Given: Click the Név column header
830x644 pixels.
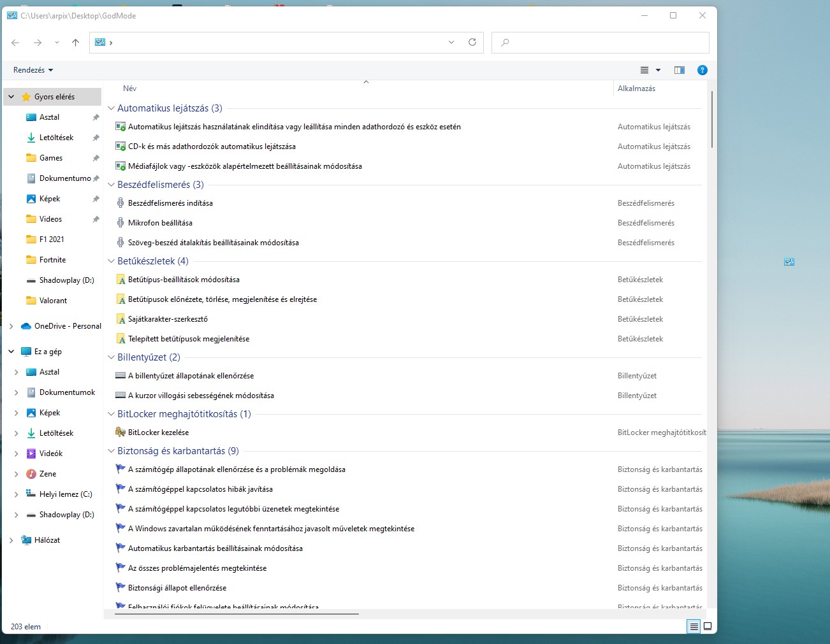Looking at the screenshot, I should [x=130, y=89].
